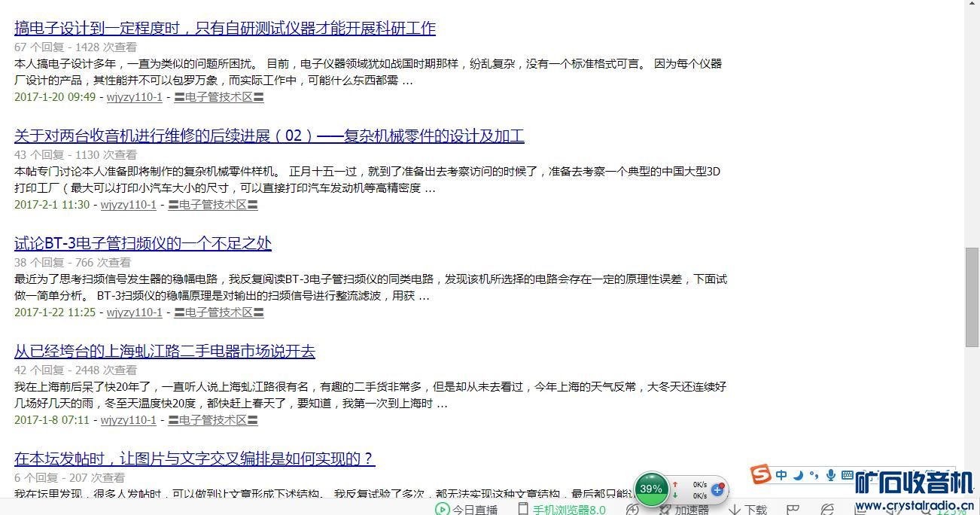Open 手机浏览器8.0 in status bar

562,510
